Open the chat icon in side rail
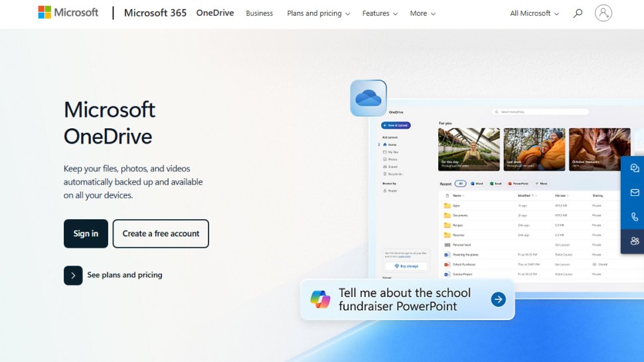The width and height of the screenshot is (644, 362). coord(635,168)
